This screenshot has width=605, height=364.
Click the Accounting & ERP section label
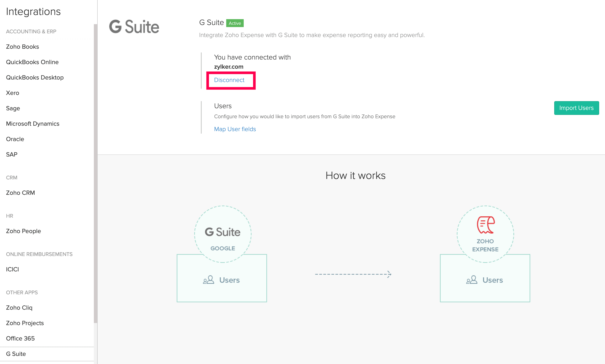tap(31, 31)
